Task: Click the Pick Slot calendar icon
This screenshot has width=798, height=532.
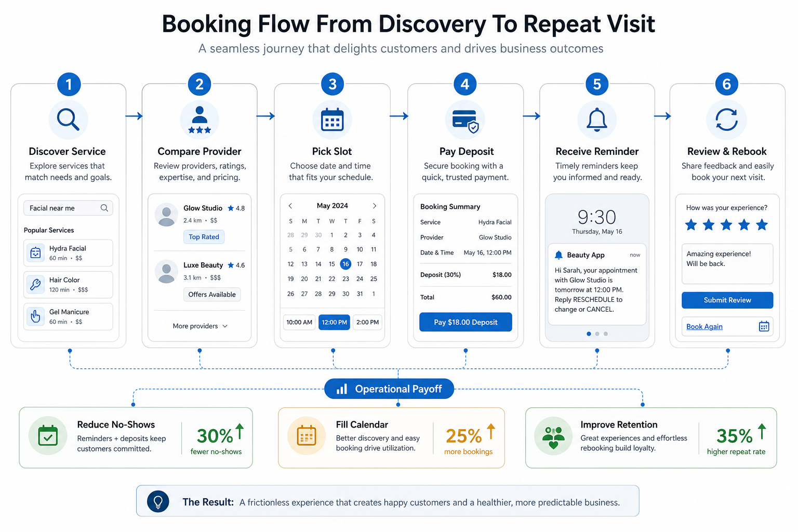Action: coord(332,119)
